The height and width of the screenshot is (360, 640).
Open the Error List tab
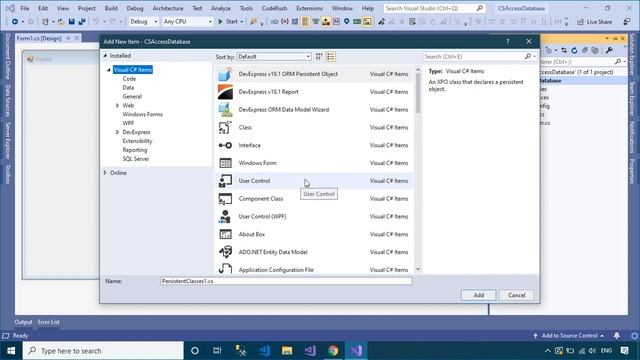point(49,322)
